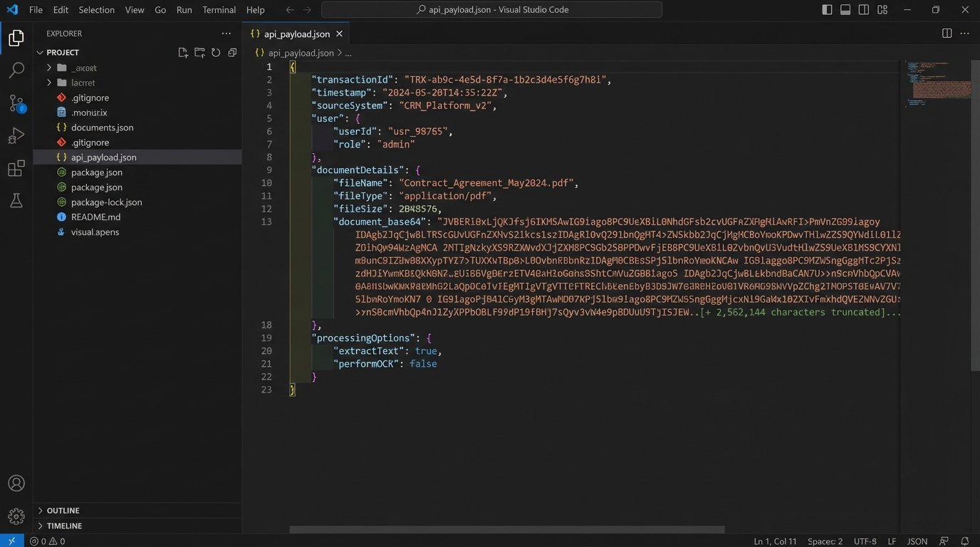Viewport: 980px width, 547px height.
Task: Toggle the bottom Panel visibility
Action: 845,9
